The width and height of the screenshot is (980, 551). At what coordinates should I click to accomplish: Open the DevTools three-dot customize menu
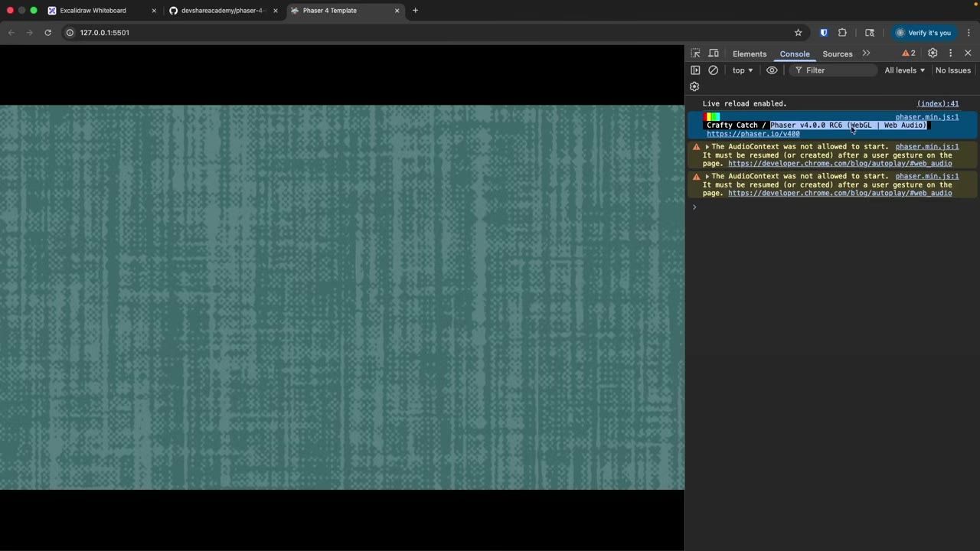tap(950, 54)
